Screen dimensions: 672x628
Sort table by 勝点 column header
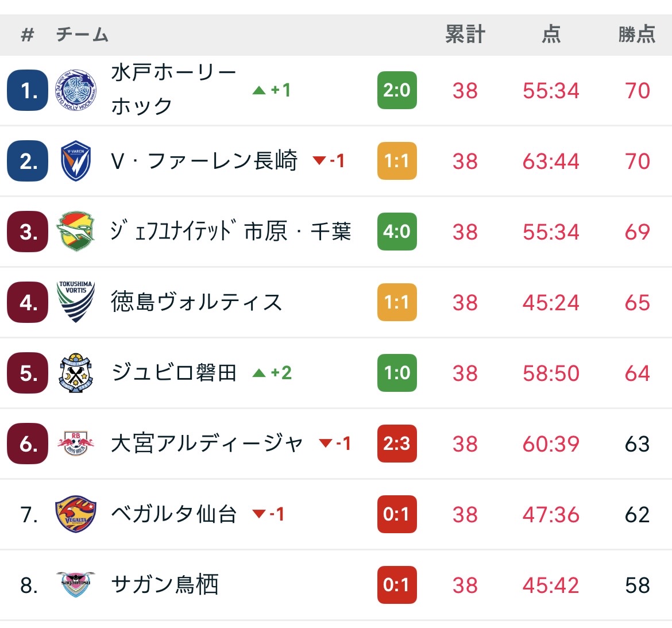637,34
